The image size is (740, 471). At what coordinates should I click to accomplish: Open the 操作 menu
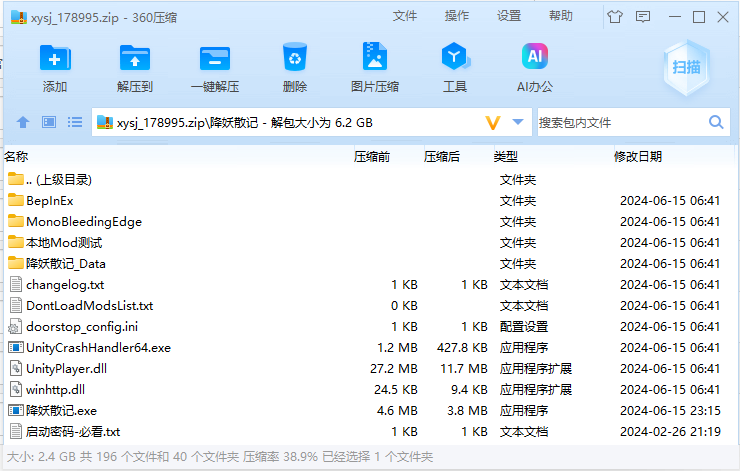pyautogui.click(x=457, y=16)
